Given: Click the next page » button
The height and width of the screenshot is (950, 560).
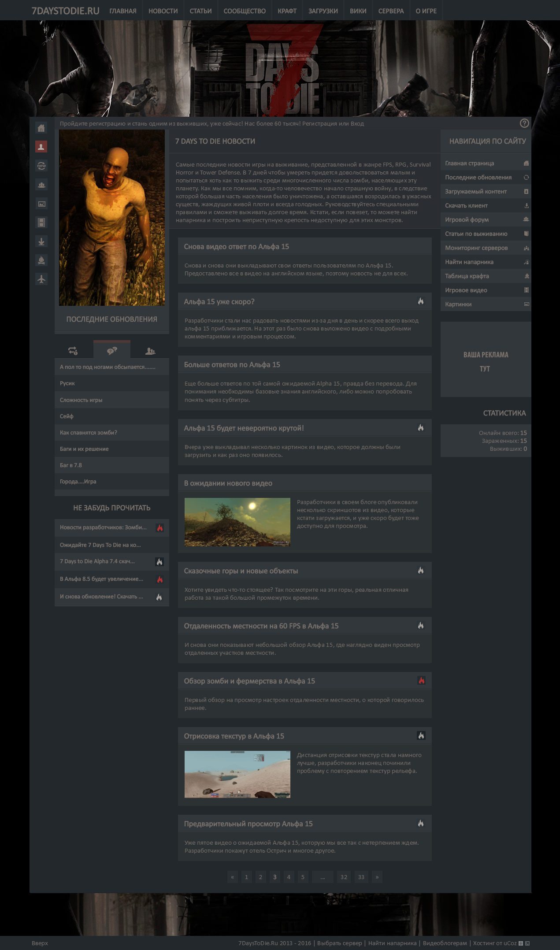Looking at the screenshot, I should click(x=377, y=877).
